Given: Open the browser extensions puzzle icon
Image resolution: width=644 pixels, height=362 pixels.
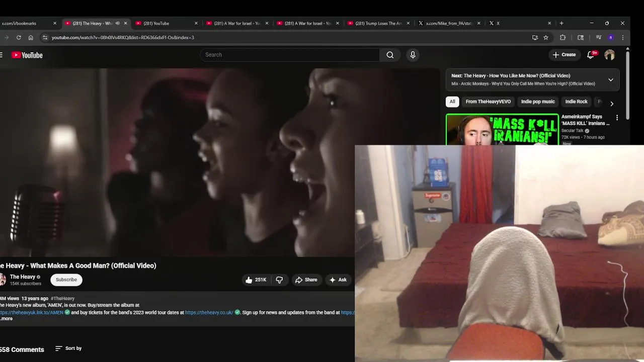Looking at the screenshot, I should tap(562, 37).
